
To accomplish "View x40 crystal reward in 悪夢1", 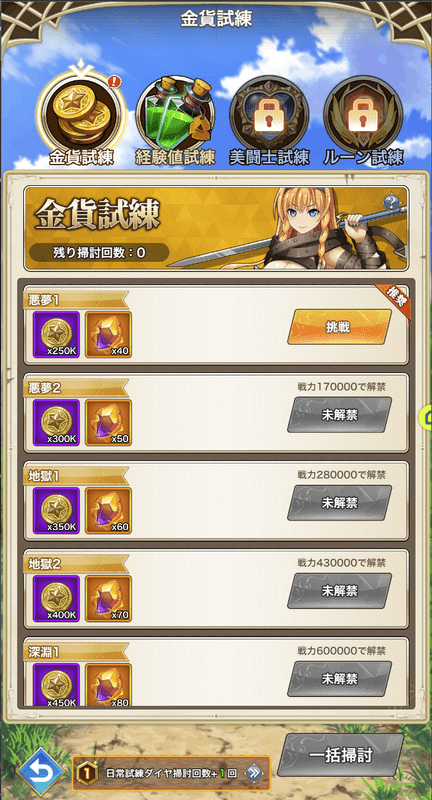I will coord(108,334).
